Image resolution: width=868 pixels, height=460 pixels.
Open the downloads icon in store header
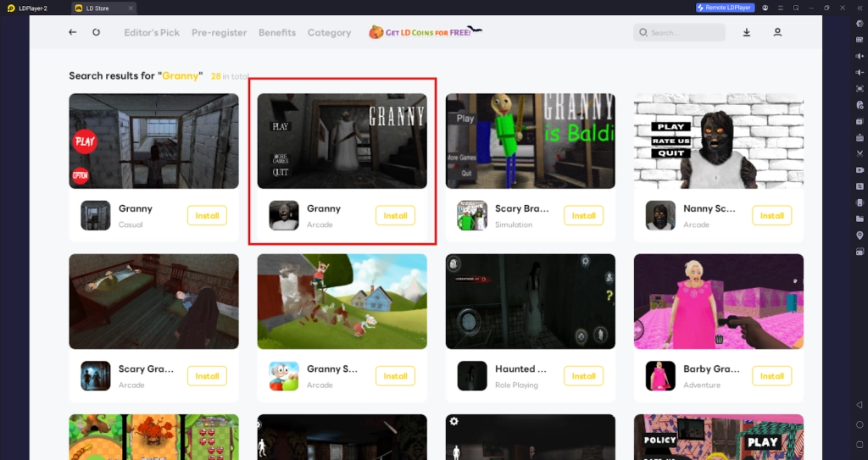pos(746,32)
